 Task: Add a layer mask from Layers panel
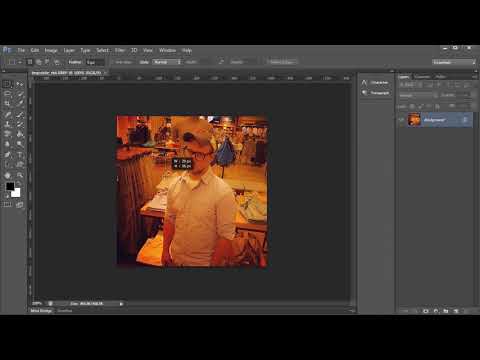click(x=426, y=311)
